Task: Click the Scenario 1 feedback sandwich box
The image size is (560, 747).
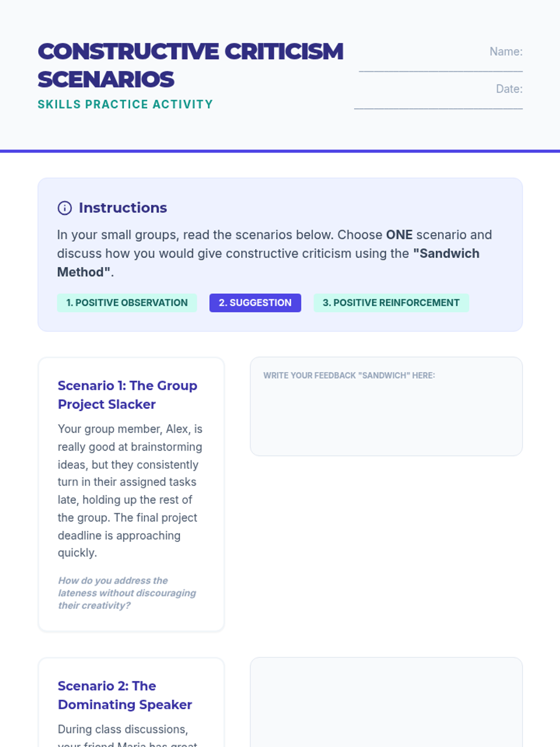Action: 386,406
